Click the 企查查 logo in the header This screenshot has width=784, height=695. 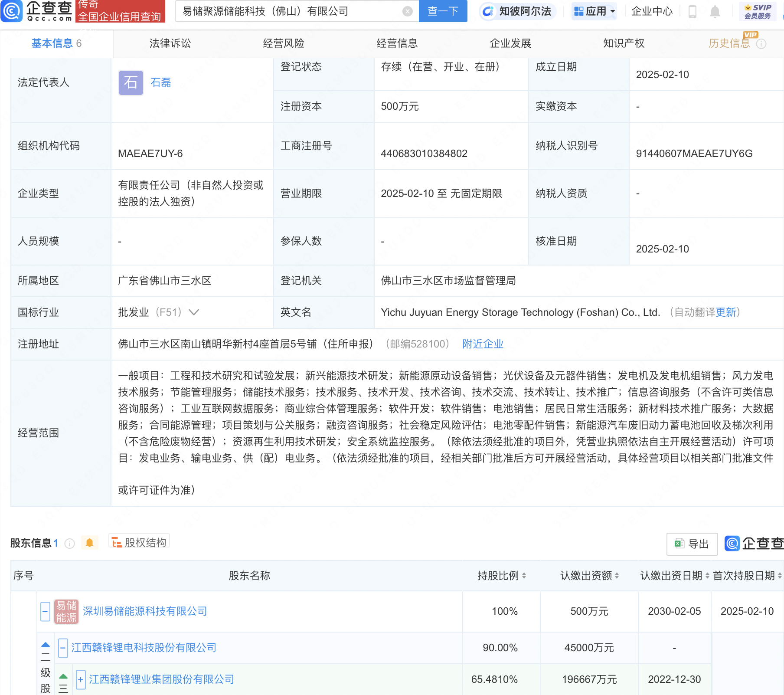coord(37,12)
